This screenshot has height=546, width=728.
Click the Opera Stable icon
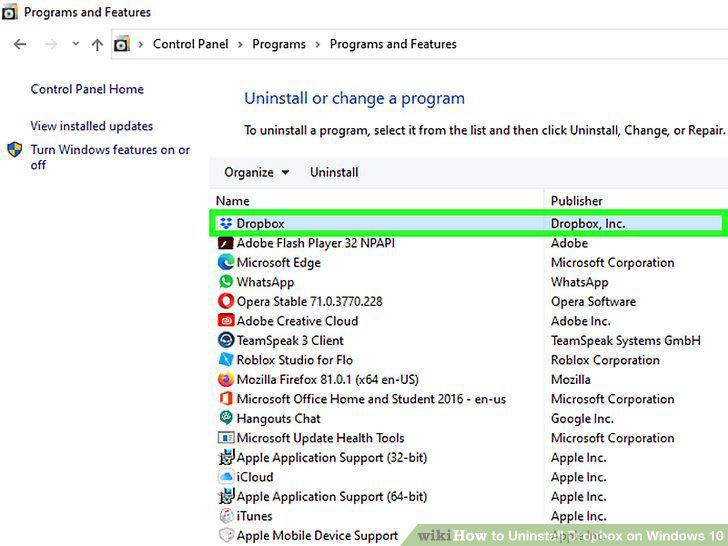226,301
